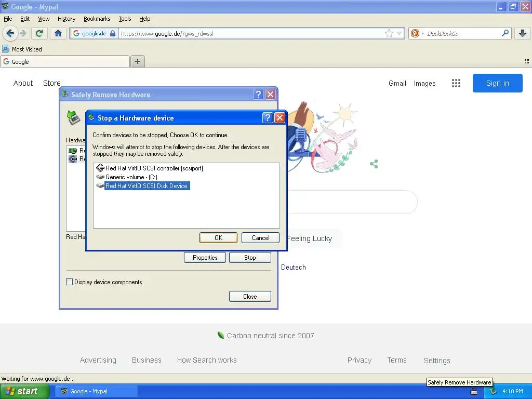Open the Downloads arrow button
Viewport: 532px width, 399px height.
pos(523,33)
